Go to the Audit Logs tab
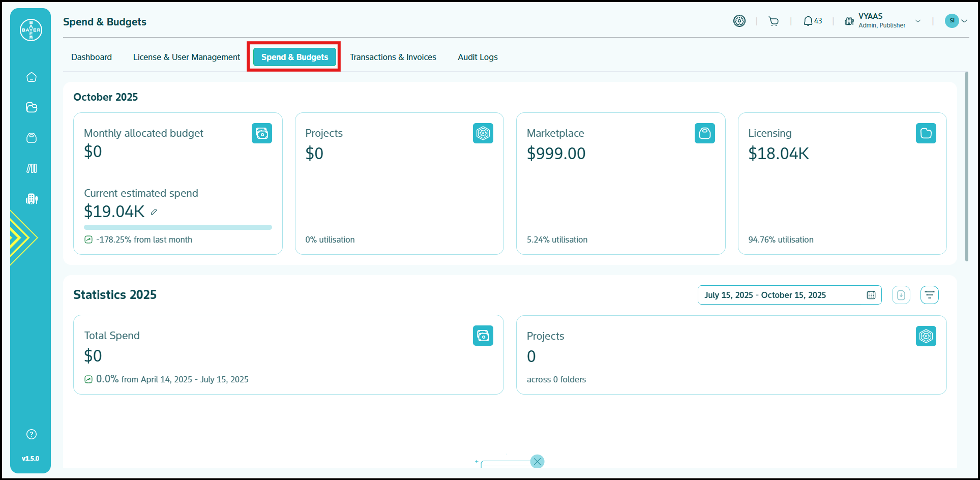The width and height of the screenshot is (980, 480). [478, 57]
